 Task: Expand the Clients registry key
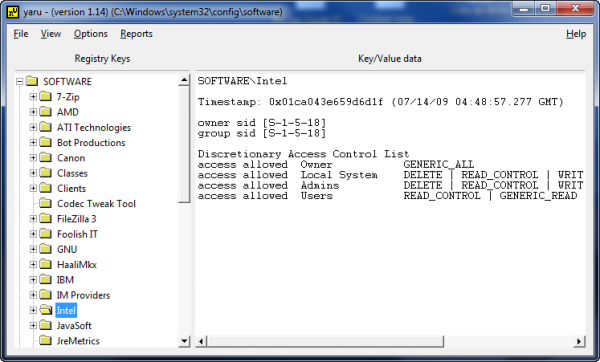(x=33, y=188)
